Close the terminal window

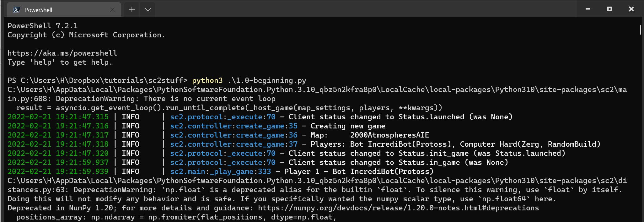coord(631,9)
